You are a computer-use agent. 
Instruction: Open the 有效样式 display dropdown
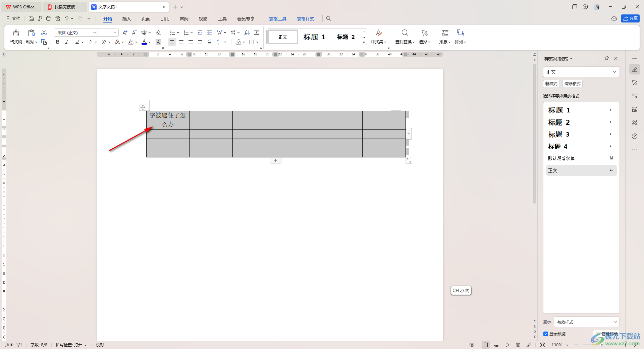click(586, 322)
